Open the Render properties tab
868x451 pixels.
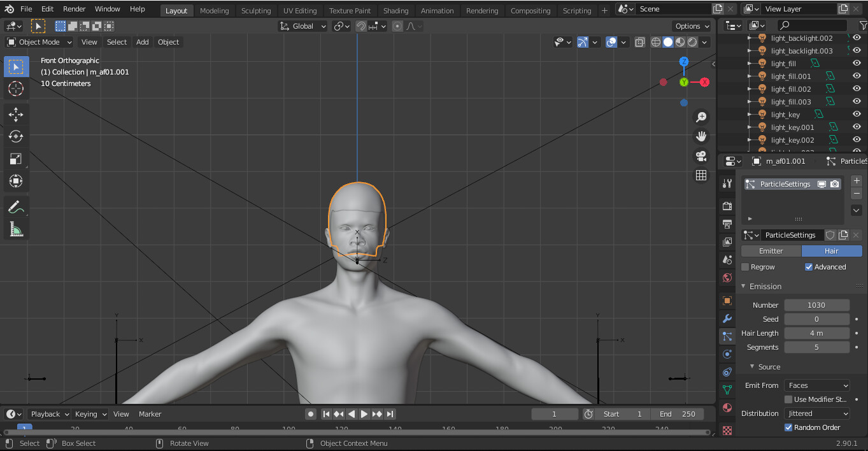click(727, 206)
